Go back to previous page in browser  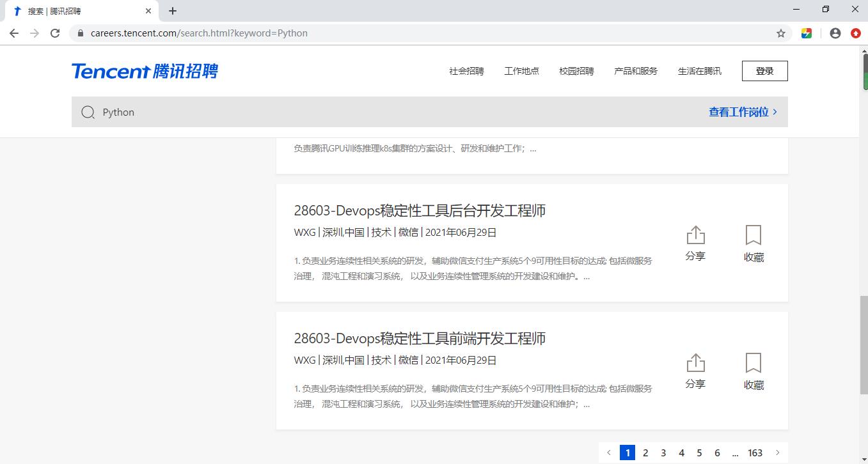[14, 33]
